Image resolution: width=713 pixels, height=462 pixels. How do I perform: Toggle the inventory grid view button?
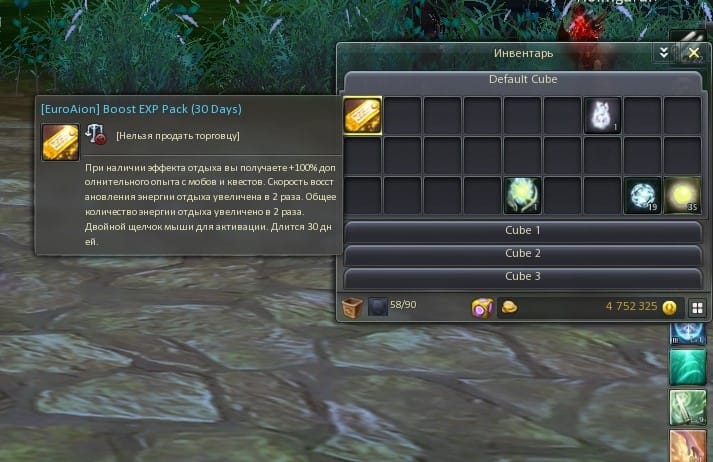point(698,308)
